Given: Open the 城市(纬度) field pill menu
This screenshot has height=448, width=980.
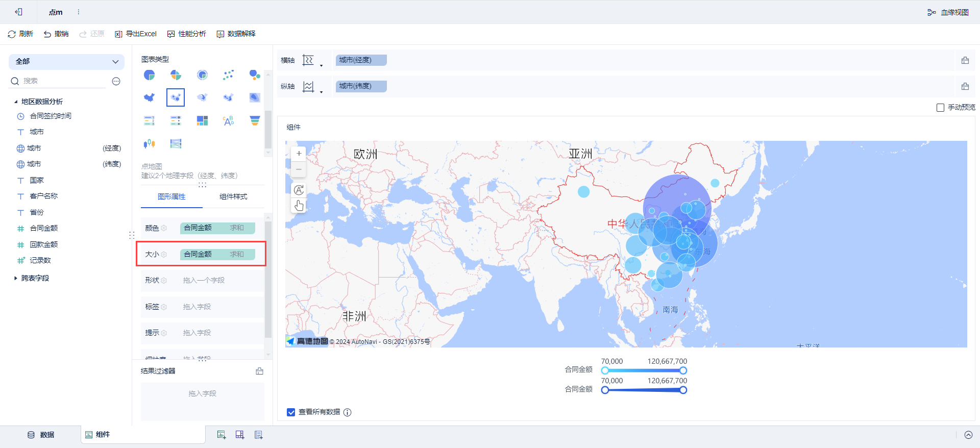Looking at the screenshot, I should [x=361, y=86].
